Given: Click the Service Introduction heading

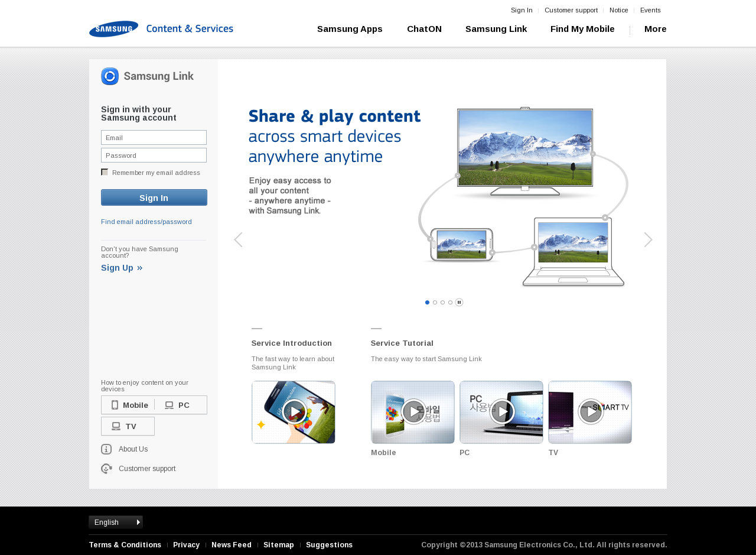Looking at the screenshot, I should (x=292, y=343).
